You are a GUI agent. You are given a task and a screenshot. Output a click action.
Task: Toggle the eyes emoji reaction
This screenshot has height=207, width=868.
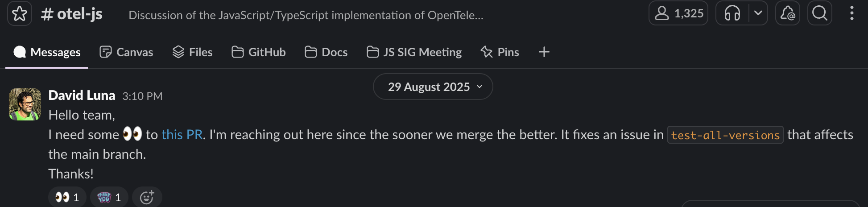pos(67,197)
